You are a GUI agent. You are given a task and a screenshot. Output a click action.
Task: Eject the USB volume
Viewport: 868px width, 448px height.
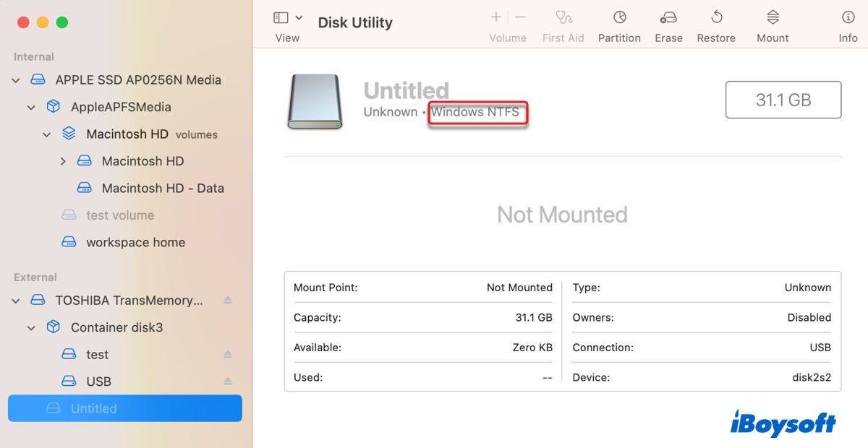[x=227, y=381]
